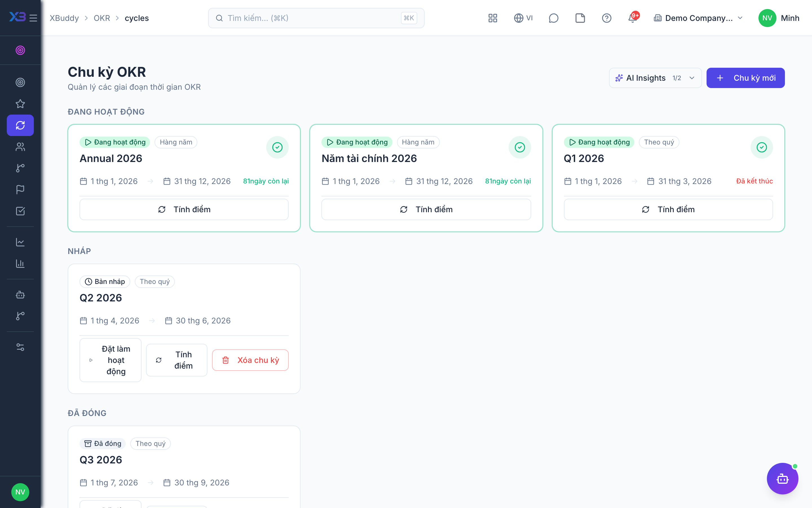The image size is (812, 508).
Task: Click the XBuddy breadcrumb link
Action: (x=64, y=18)
